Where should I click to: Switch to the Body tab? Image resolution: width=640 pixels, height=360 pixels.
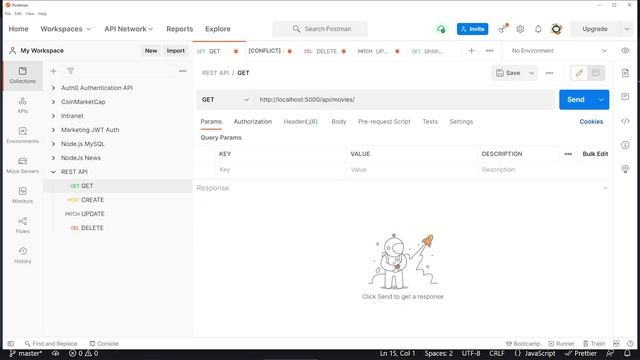pos(339,122)
